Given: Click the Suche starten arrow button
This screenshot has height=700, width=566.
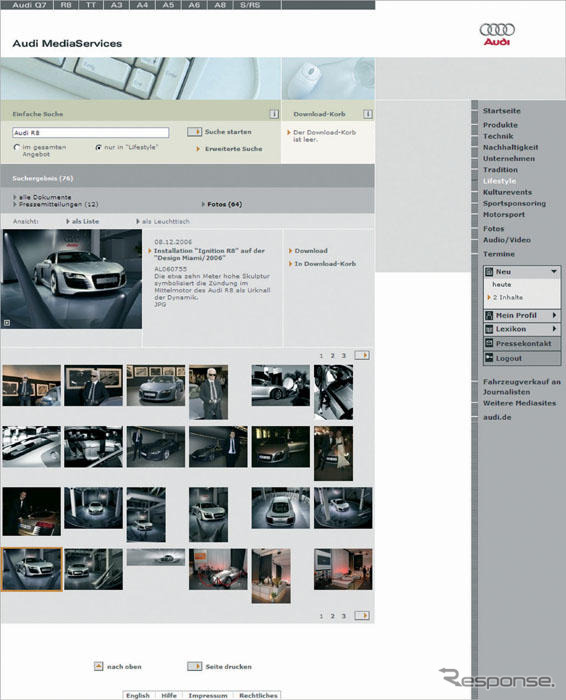Looking at the screenshot, I should click(194, 132).
